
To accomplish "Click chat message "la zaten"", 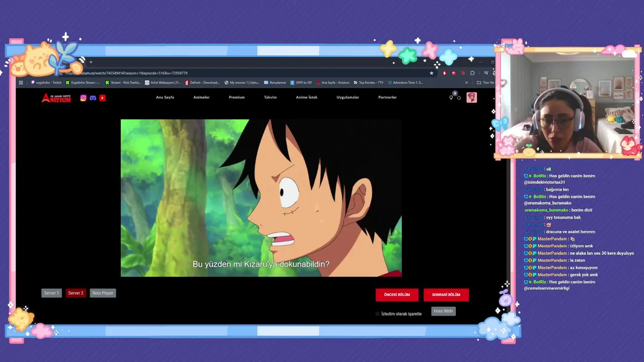I will click(x=578, y=260).
